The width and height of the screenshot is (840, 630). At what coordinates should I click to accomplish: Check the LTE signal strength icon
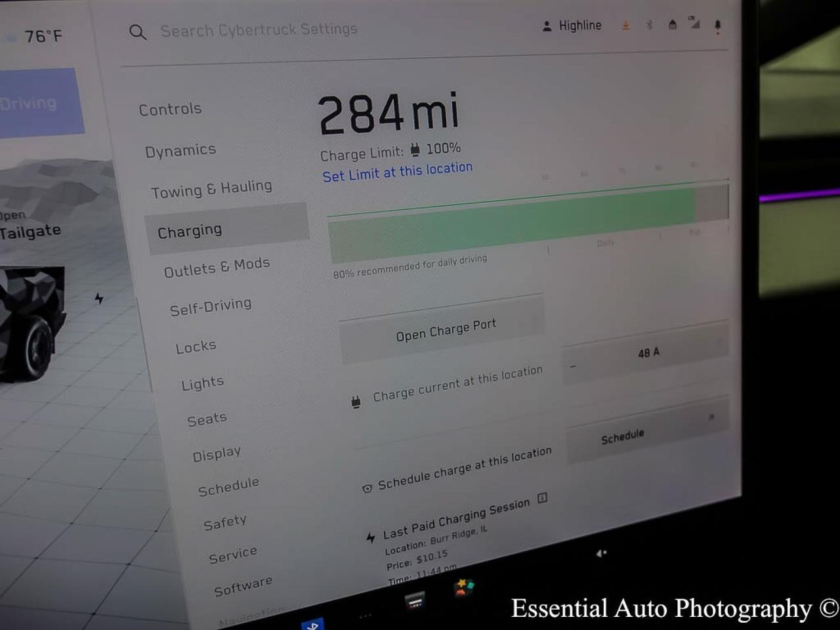(694, 23)
